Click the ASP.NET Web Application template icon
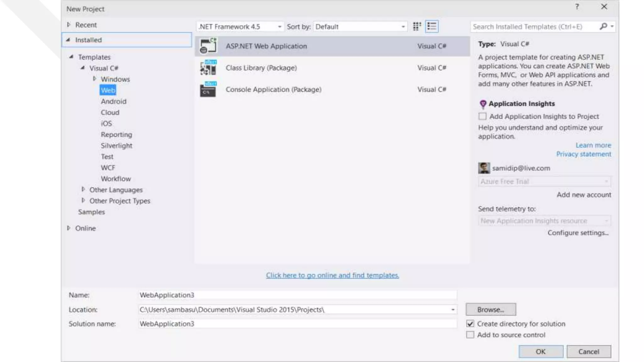 [208, 46]
